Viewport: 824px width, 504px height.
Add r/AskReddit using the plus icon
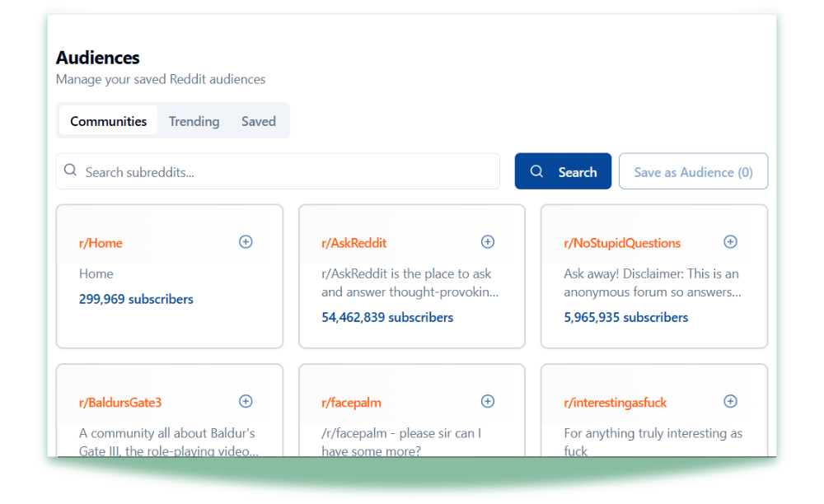[x=488, y=242]
